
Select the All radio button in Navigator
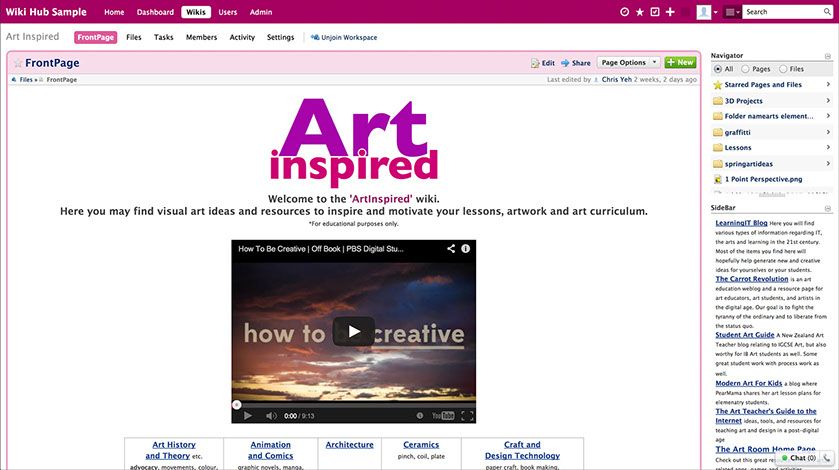718,69
